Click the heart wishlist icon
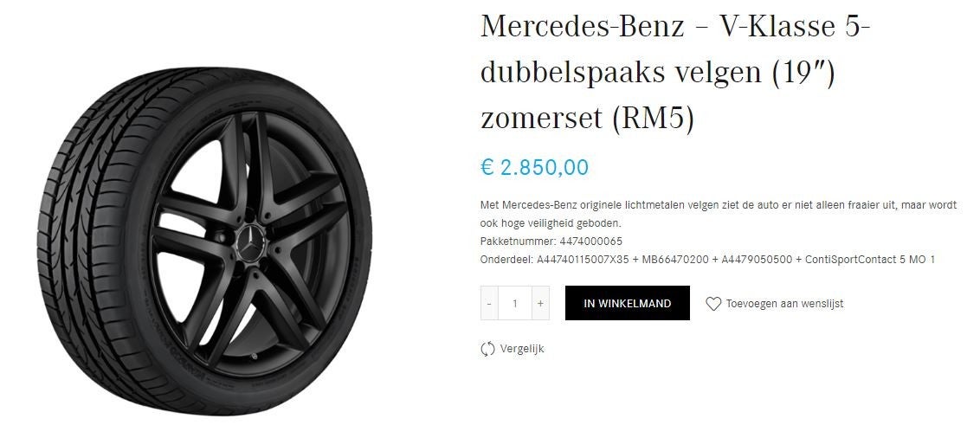Image resolution: width=980 pixels, height=438 pixels. point(713,304)
